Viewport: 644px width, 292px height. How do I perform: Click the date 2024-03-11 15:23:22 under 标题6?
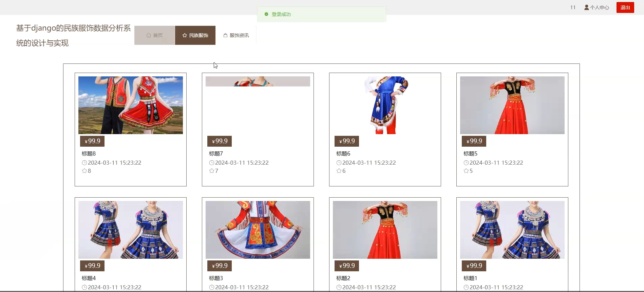click(x=369, y=163)
